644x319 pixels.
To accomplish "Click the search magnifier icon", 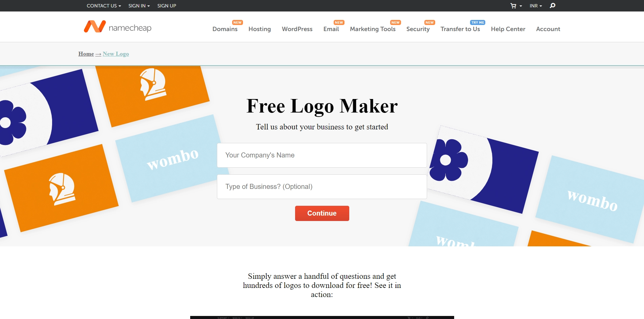I will point(552,6).
